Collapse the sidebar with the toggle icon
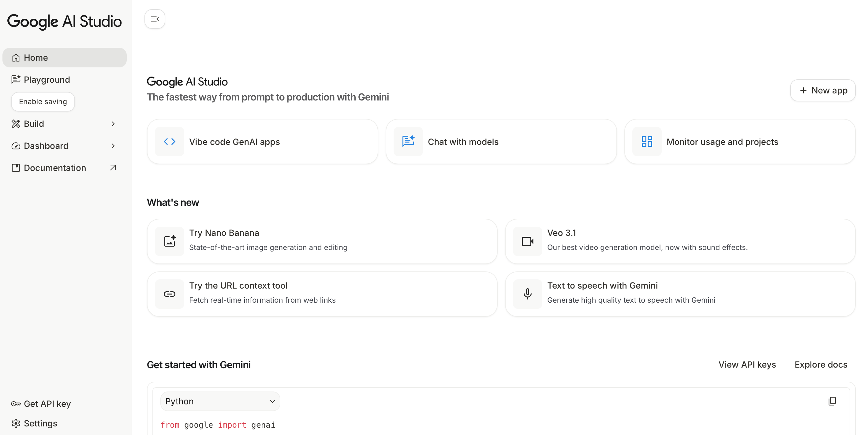This screenshot has height=435, width=868. click(155, 19)
